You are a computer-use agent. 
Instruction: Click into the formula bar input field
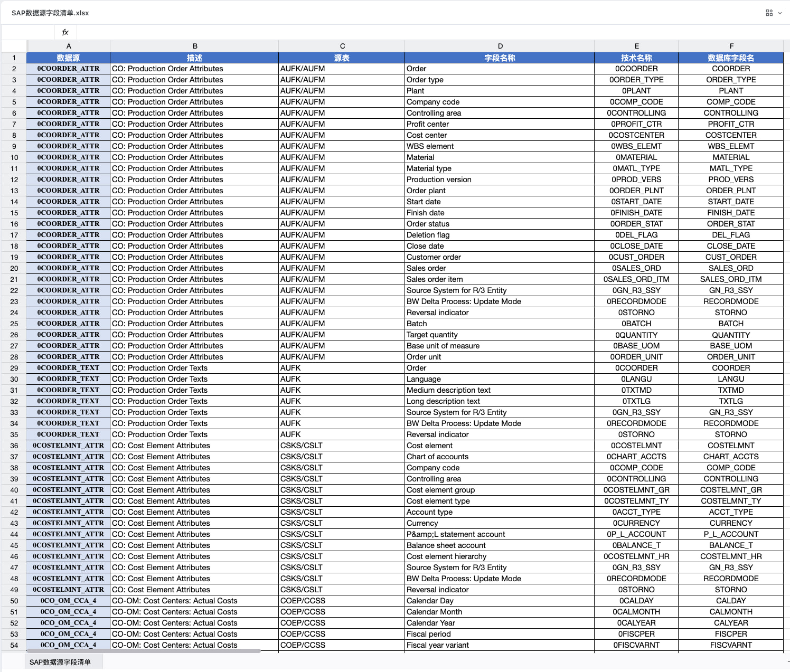[x=422, y=32]
